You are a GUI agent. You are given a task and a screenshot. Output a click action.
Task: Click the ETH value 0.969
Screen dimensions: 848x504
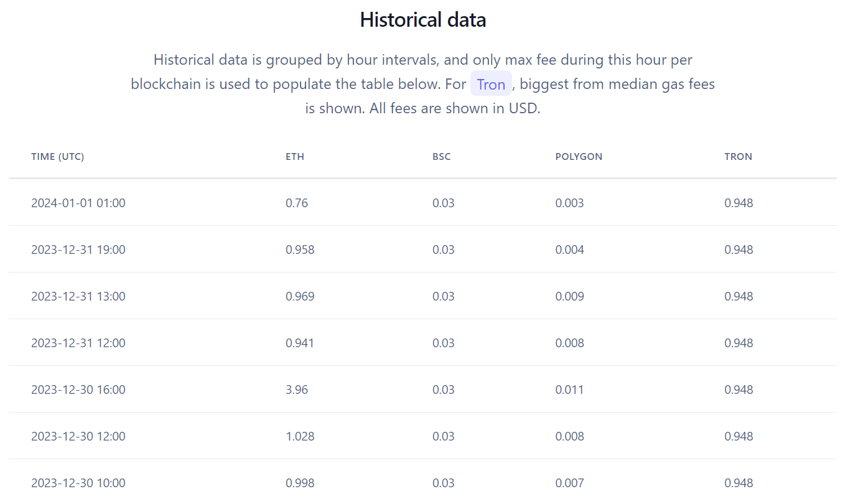300,296
